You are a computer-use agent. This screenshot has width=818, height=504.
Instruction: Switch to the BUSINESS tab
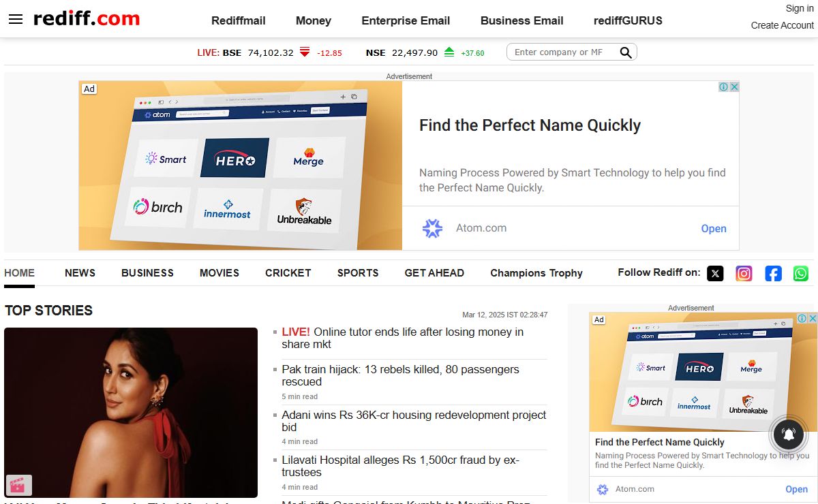point(147,272)
